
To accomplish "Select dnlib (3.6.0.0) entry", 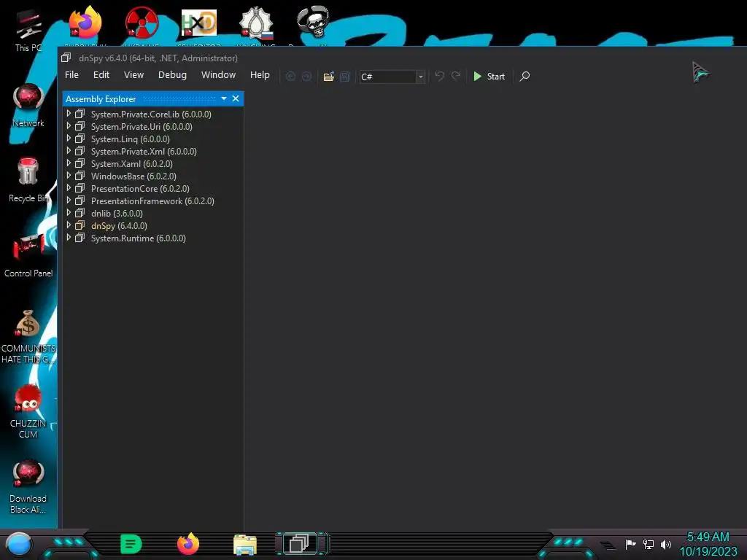I will [117, 214].
